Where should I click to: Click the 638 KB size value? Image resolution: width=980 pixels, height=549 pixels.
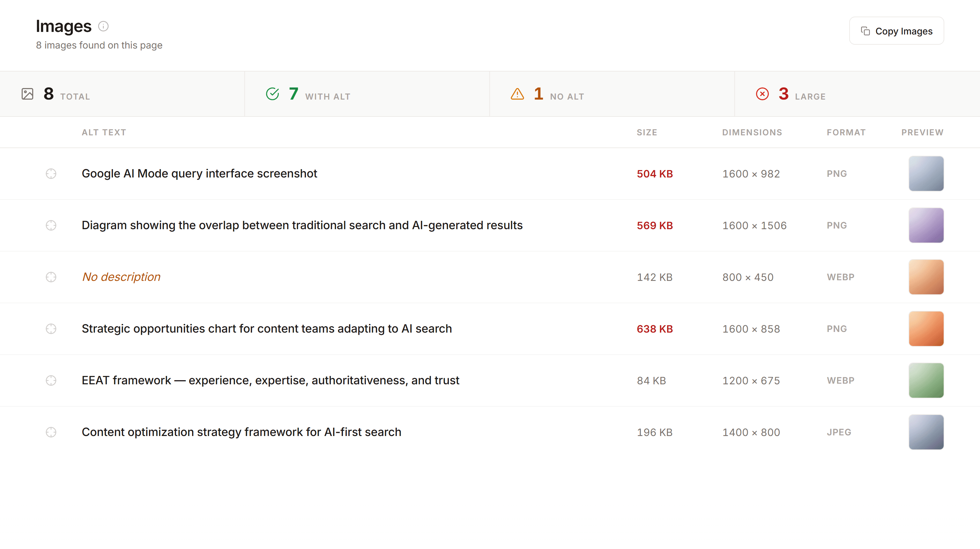(x=655, y=329)
